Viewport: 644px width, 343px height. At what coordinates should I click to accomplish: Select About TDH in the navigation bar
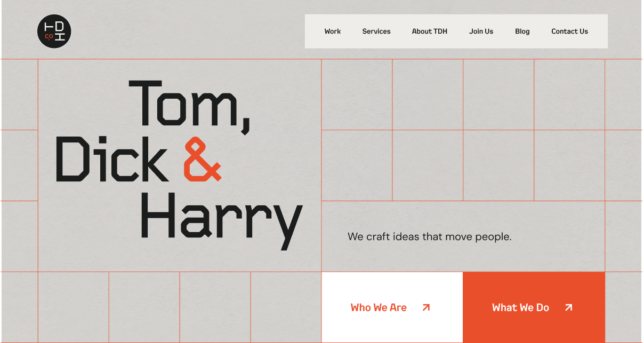pos(429,31)
